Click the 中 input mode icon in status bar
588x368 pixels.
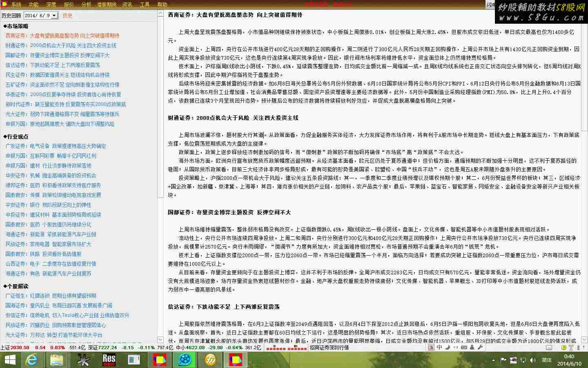coord(439,348)
